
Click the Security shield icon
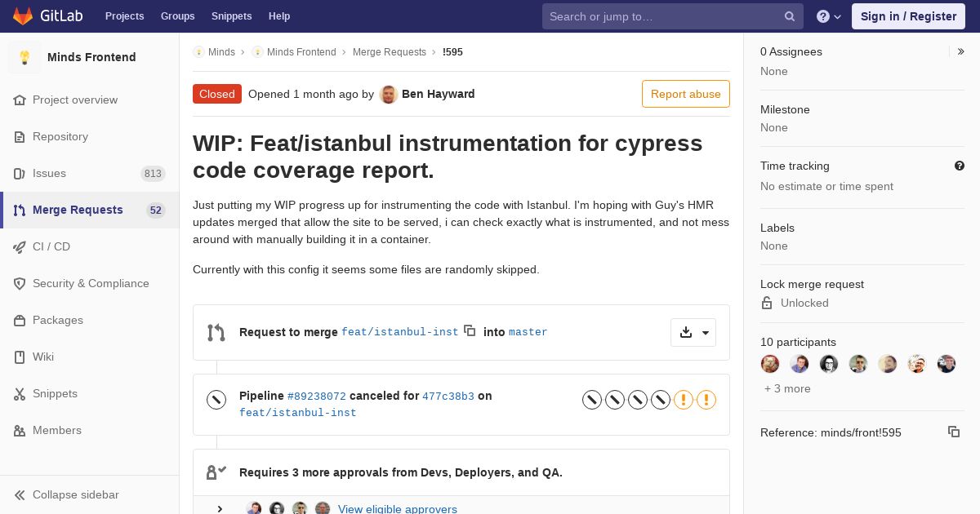(20, 283)
